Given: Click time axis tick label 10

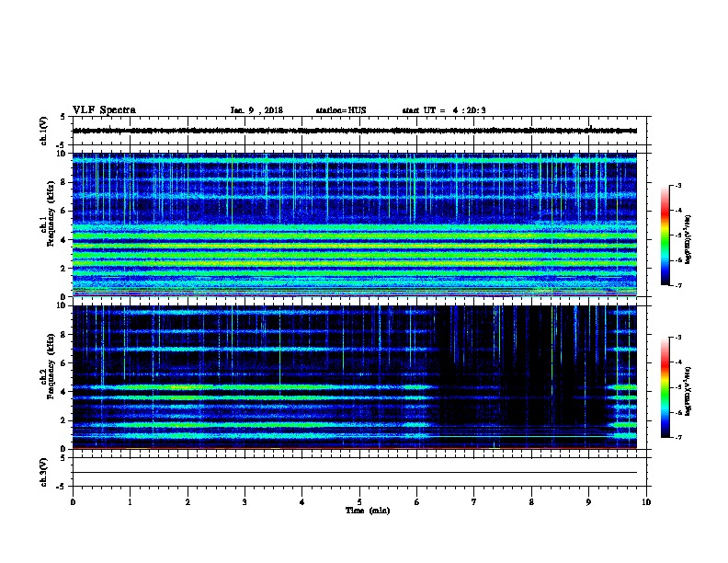Looking at the screenshot, I should (646, 501).
